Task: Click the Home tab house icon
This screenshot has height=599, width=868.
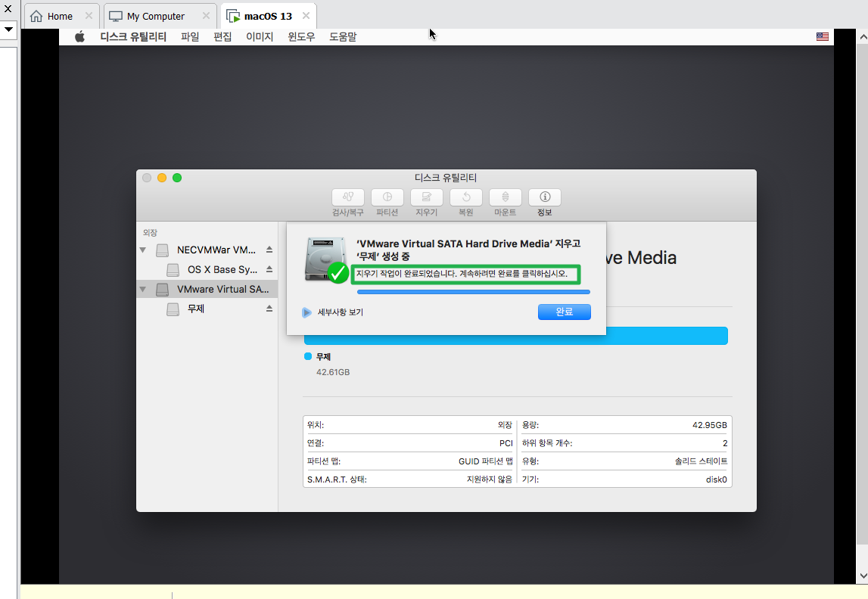Action: click(36, 16)
